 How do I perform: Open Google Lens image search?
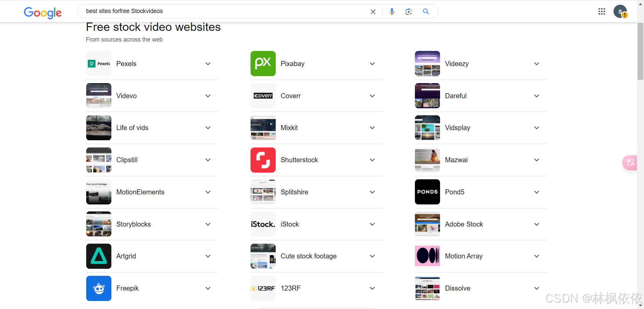409,12
